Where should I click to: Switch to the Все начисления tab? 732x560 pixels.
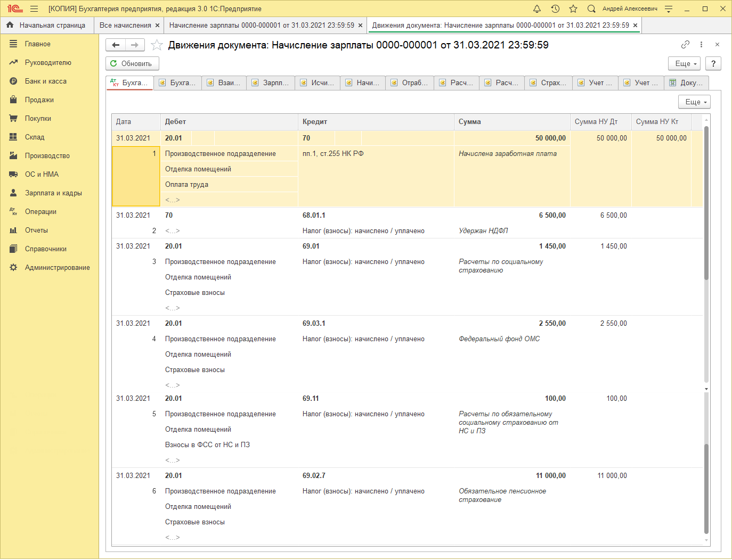pos(125,25)
